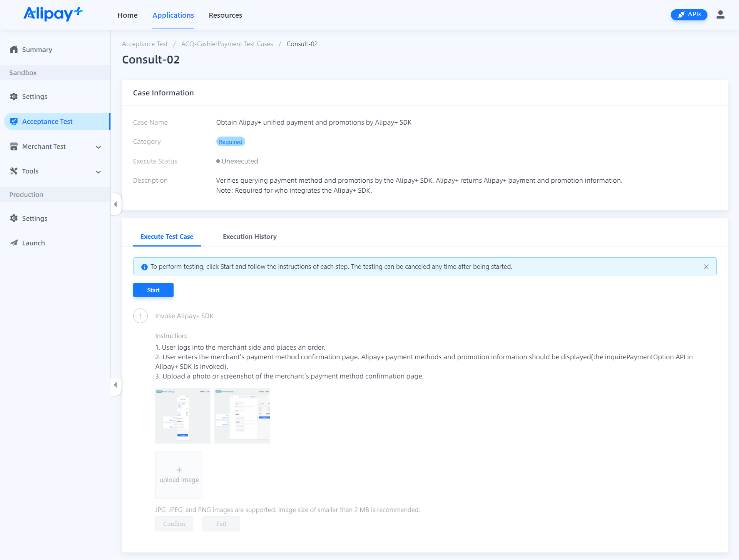Click the Launch paper plane icon

[14, 243]
